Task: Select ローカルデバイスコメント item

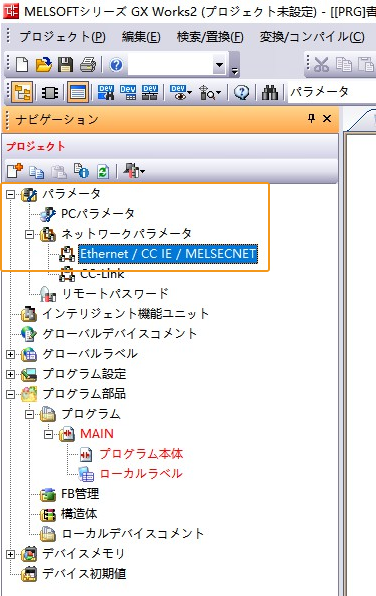Action: pyautogui.click(x=133, y=534)
